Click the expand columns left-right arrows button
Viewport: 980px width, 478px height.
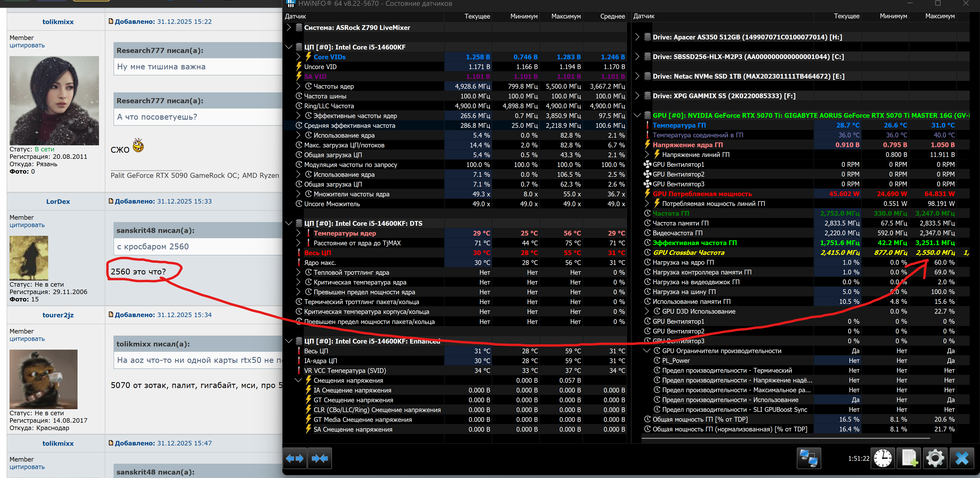click(295, 459)
